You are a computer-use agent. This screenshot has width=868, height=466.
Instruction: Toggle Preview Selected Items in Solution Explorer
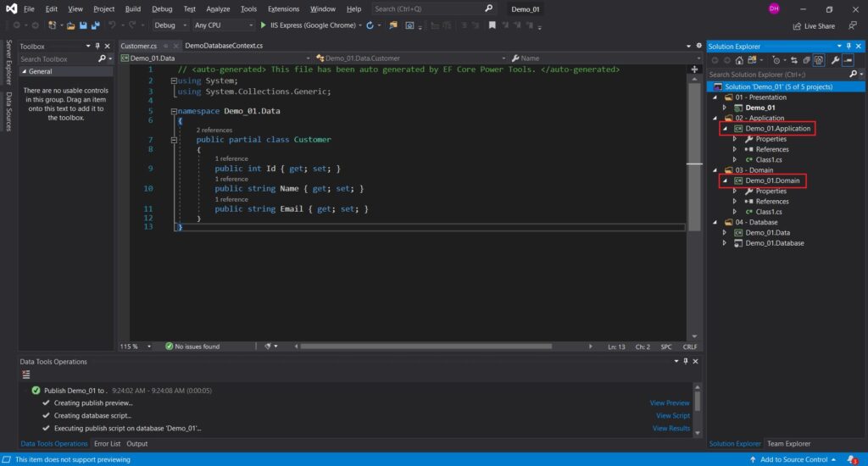[x=848, y=60]
